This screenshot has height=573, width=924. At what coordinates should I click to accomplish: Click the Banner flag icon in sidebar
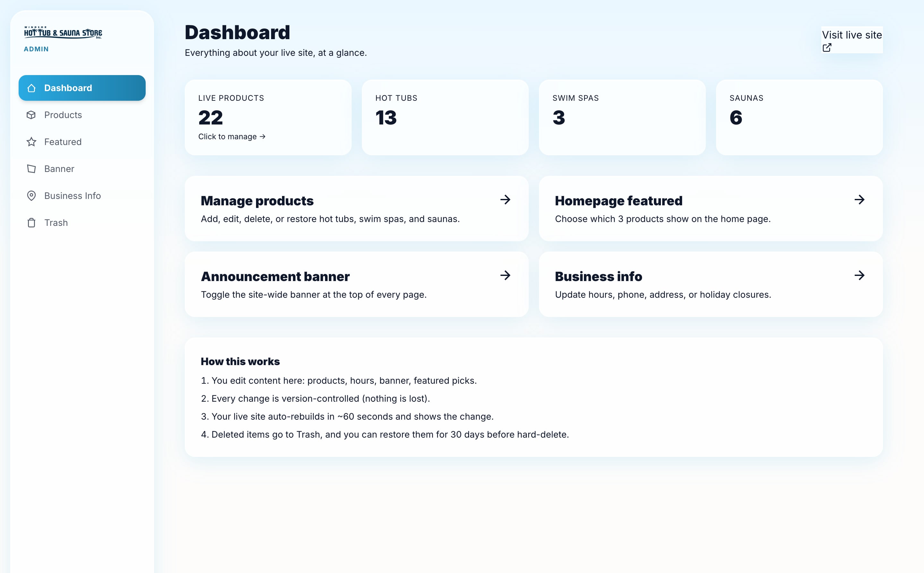[x=31, y=169]
